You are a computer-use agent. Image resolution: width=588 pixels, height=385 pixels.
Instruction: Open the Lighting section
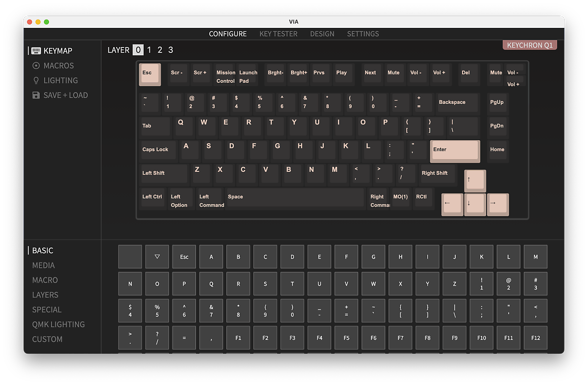(x=55, y=80)
